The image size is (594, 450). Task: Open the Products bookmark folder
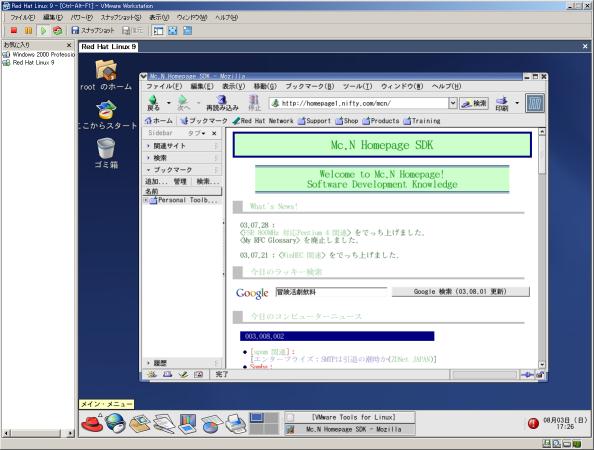381,121
